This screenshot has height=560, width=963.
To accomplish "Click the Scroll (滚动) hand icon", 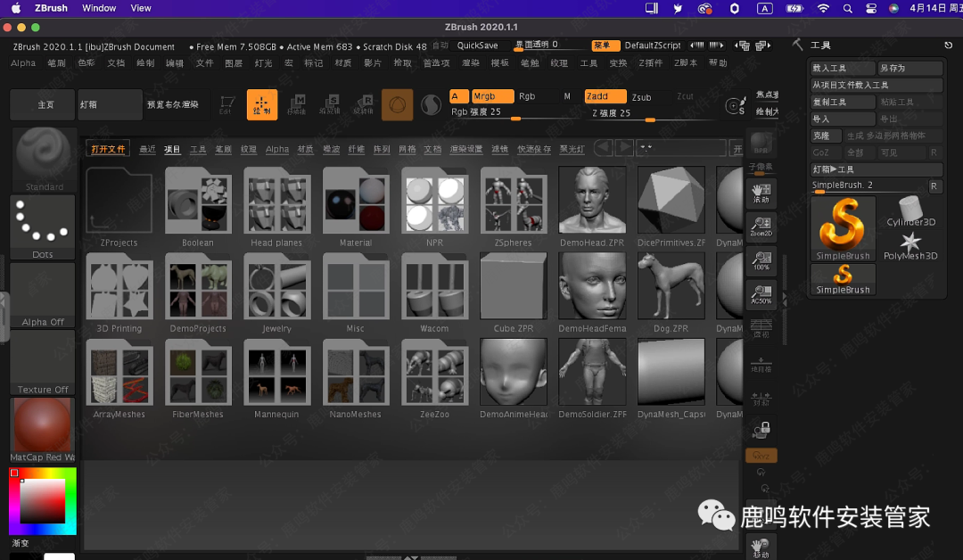I will tap(761, 192).
